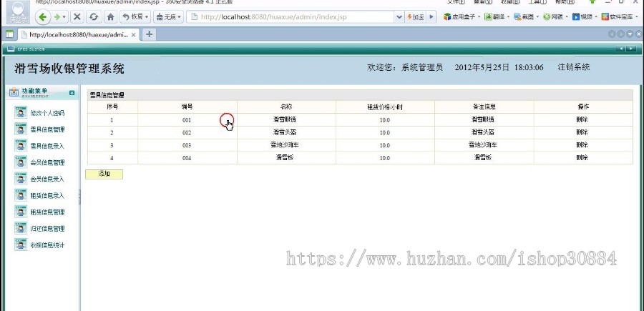Viewport: 644px width, 311px height.
Task: Collapse the 功能菜单 panel with chevron
Action: (x=72, y=93)
